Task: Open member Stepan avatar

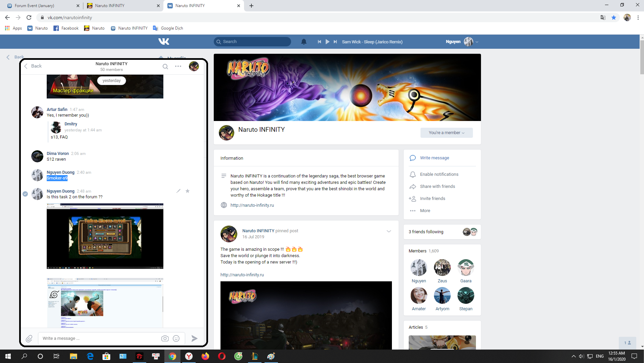Action: (466, 295)
